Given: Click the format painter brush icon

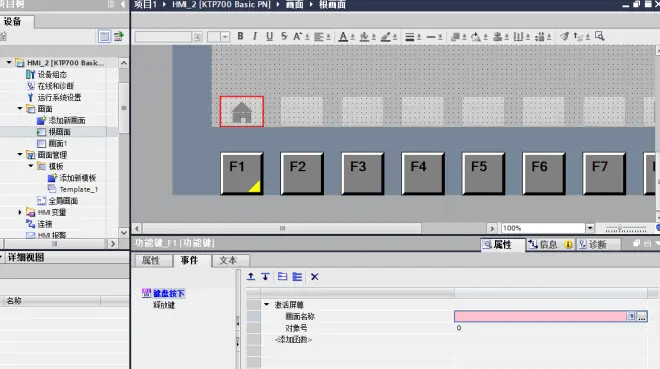Looking at the screenshot, I should [564, 37].
